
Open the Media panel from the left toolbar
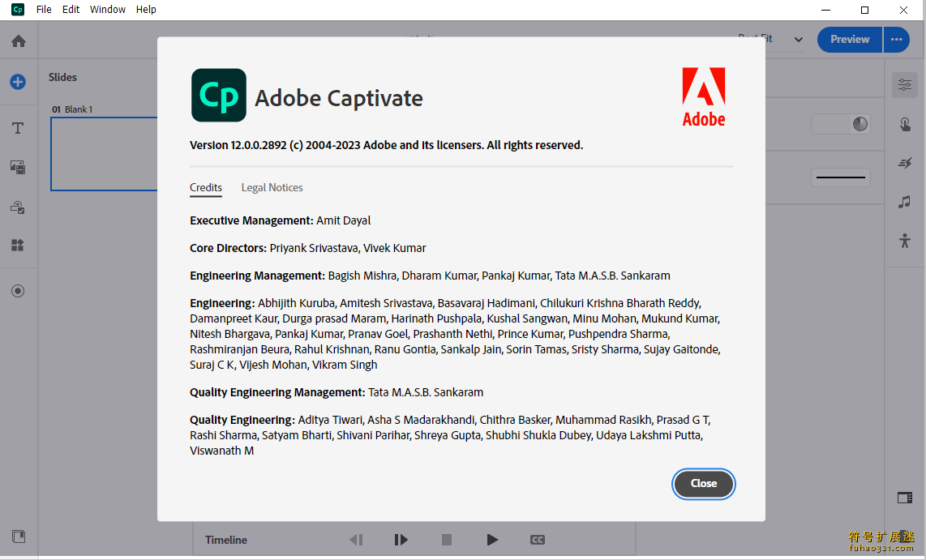18,167
